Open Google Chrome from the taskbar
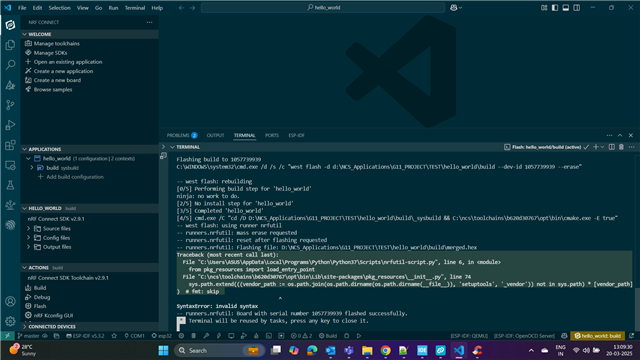The image size is (640, 360). tap(385, 350)
